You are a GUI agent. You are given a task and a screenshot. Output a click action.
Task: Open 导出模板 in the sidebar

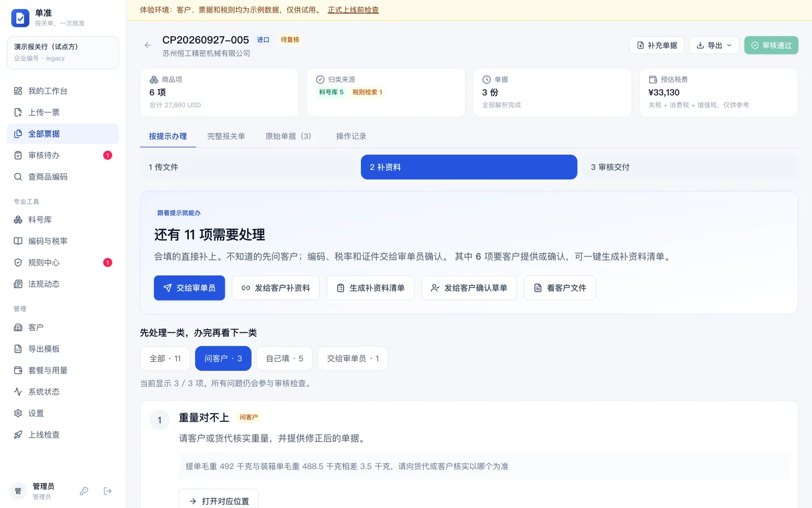point(63,348)
